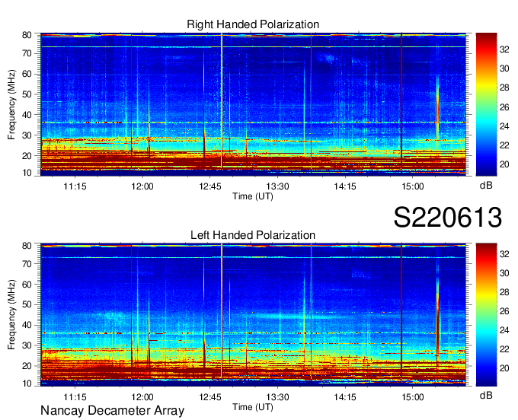Click the 28 dB label on the top color bar

point(504,87)
